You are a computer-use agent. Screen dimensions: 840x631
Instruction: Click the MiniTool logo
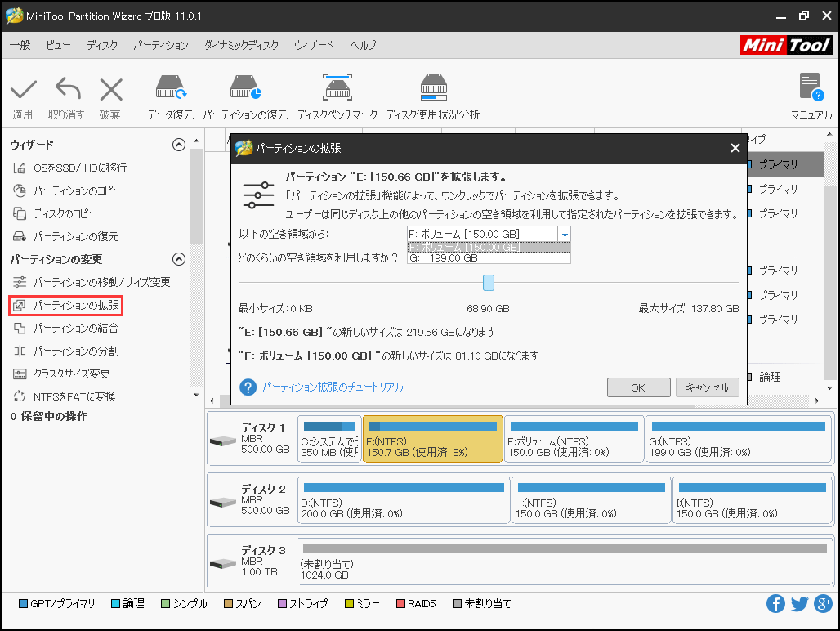pos(786,45)
